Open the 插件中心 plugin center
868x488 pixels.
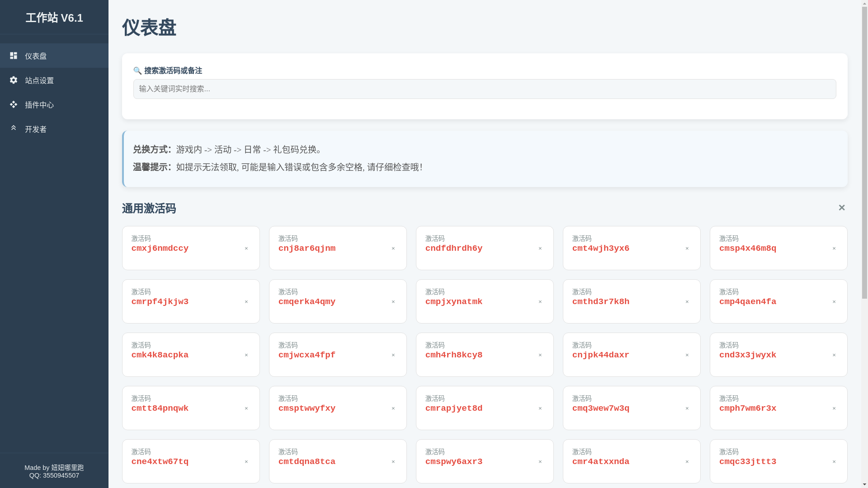(54, 104)
